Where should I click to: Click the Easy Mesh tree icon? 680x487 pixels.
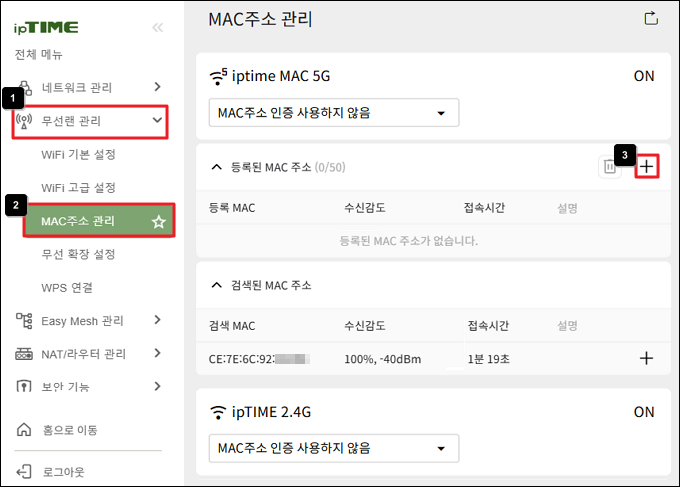click(24, 321)
